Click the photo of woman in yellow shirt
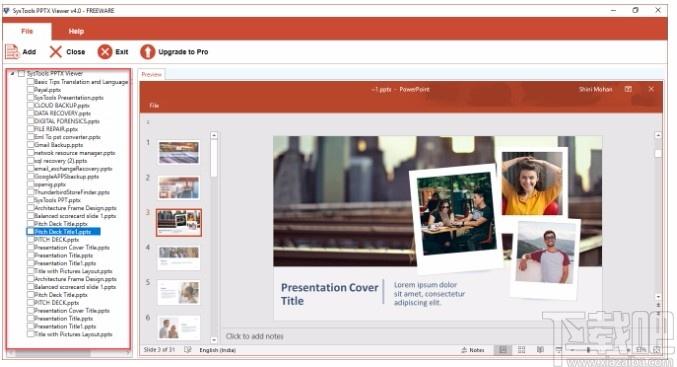 pyautogui.click(x=532, y=183)
